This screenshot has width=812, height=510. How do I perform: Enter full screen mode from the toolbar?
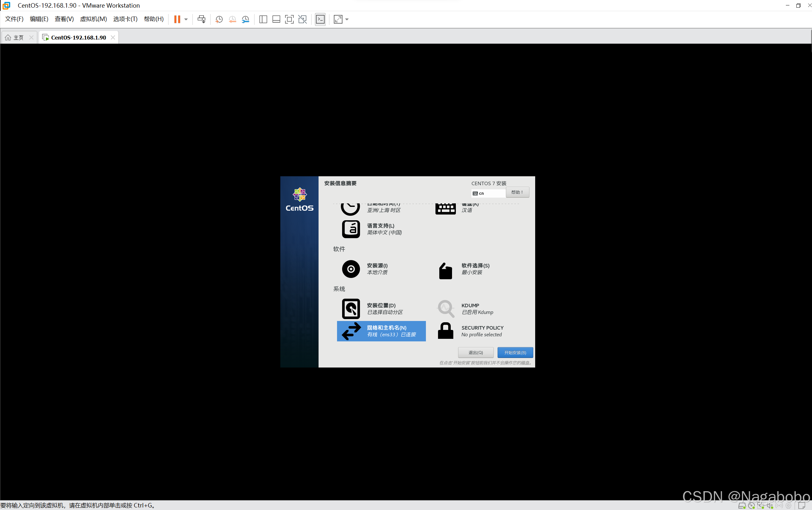(x=289, y=19)
